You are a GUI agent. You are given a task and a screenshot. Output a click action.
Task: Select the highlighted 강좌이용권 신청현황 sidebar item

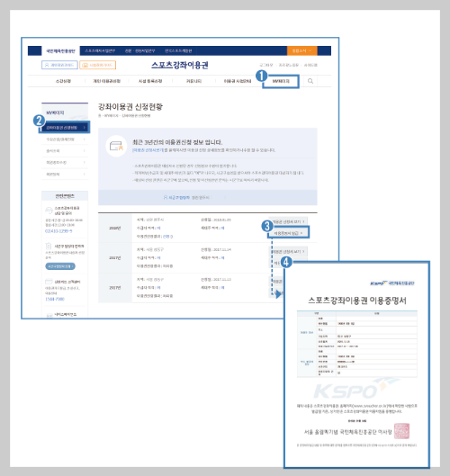coord(65,128)
